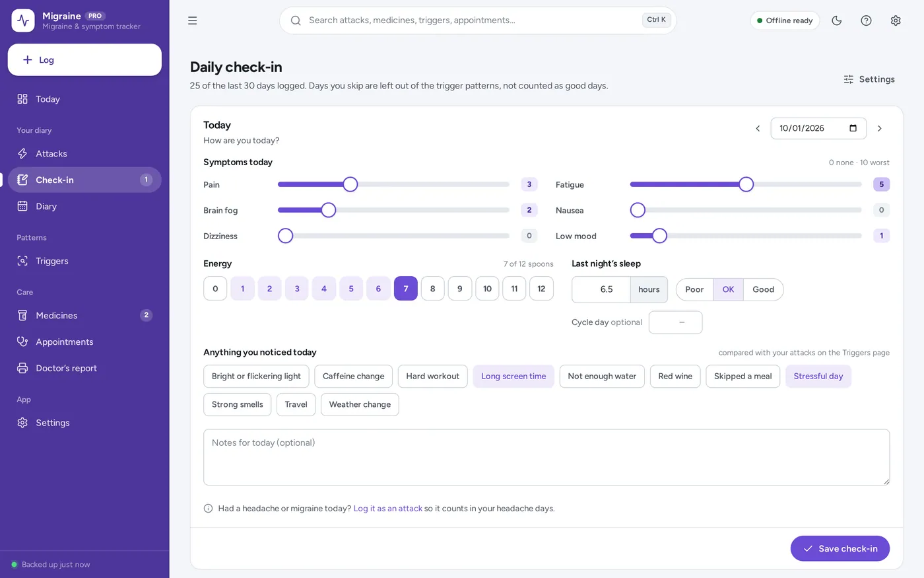The image size is (924, 578).
Task: Click the sleep hours input field
Action: (601, 289)
